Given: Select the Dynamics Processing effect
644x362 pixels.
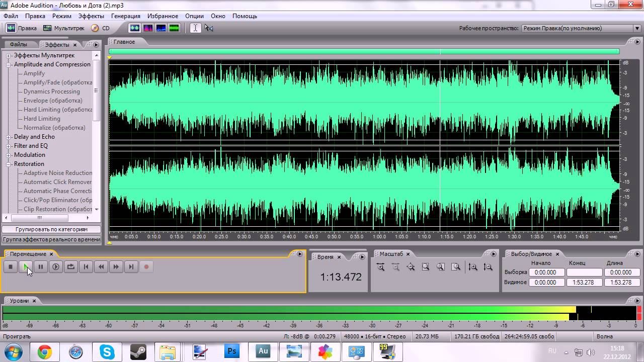Looking at the screenshot, I should click(52, 92).
